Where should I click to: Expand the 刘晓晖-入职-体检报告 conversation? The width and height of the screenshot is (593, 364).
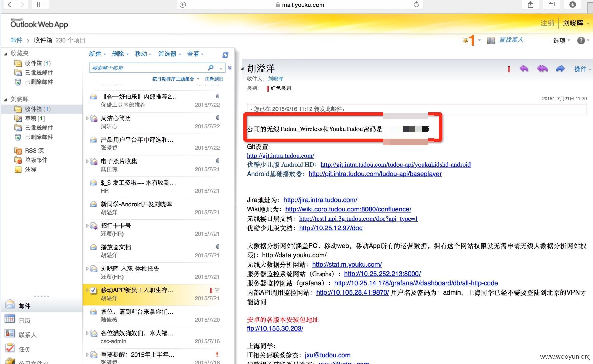[x=87, y=269]
